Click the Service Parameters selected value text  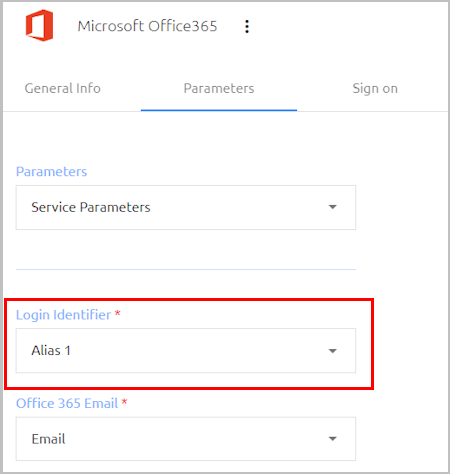coord(91,207)
